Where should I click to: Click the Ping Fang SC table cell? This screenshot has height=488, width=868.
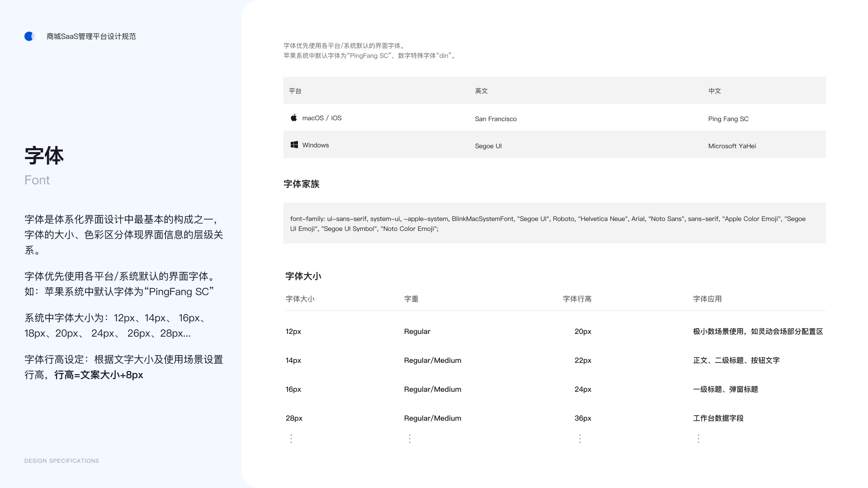(728, 119)
